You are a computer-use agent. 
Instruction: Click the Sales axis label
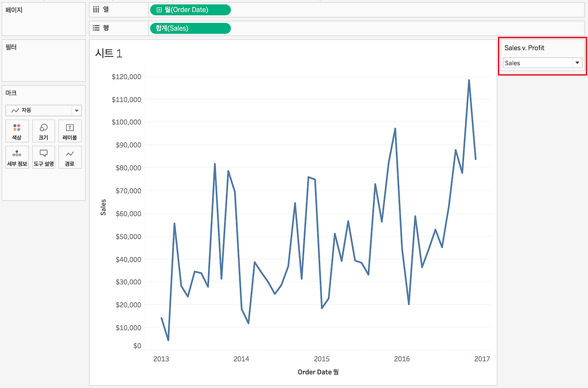[x=103, y=207]
